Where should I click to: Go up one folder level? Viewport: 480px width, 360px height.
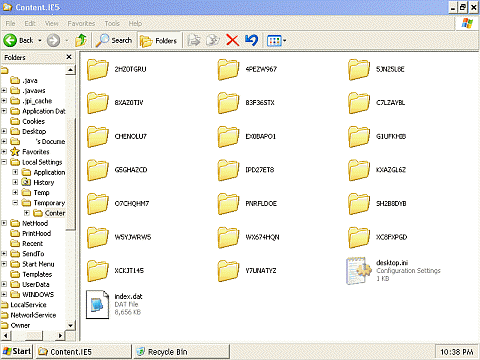(x=81, y=41)
